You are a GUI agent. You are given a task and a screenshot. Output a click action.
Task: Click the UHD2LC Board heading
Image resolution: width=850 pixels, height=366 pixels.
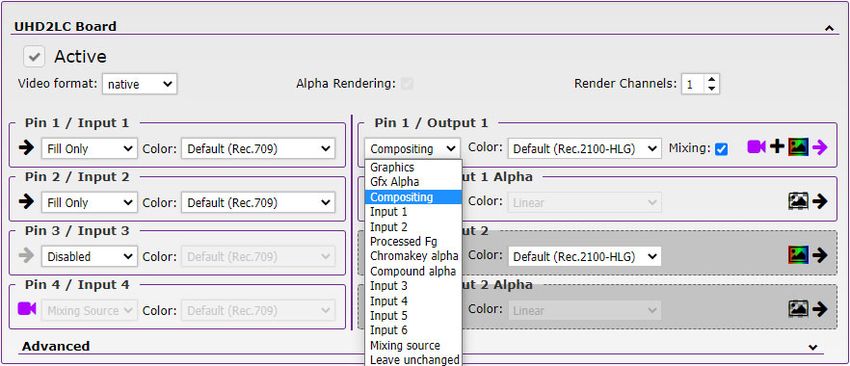(x=65, y=26)
